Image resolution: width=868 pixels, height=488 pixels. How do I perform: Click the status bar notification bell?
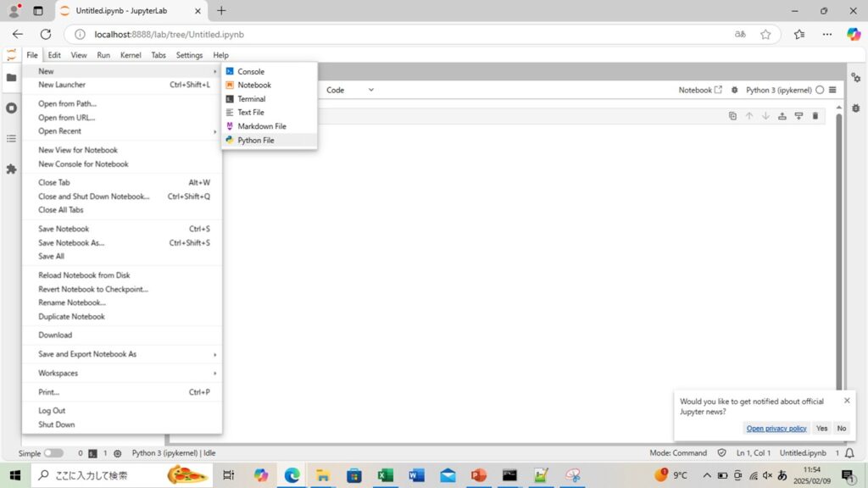849,452
